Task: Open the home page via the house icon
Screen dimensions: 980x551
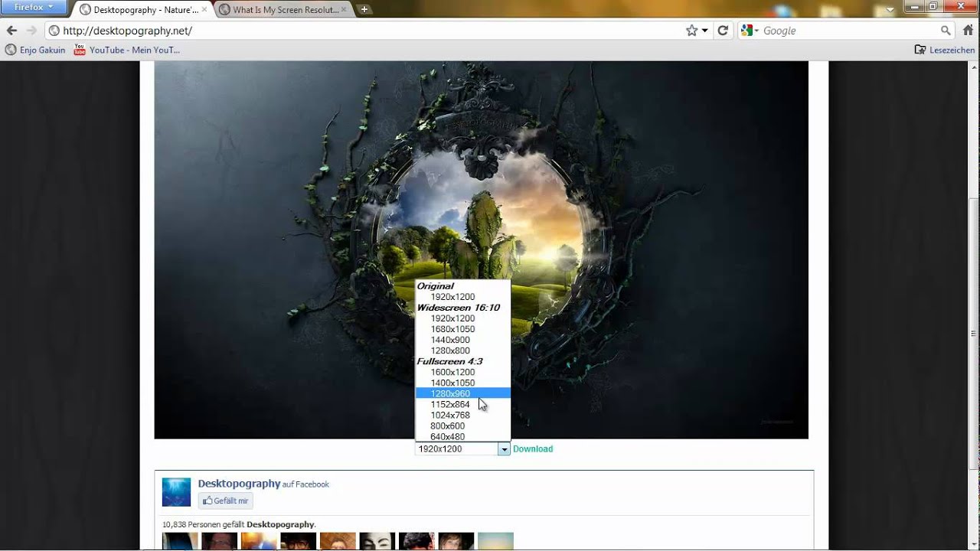Action: point(969,31)
